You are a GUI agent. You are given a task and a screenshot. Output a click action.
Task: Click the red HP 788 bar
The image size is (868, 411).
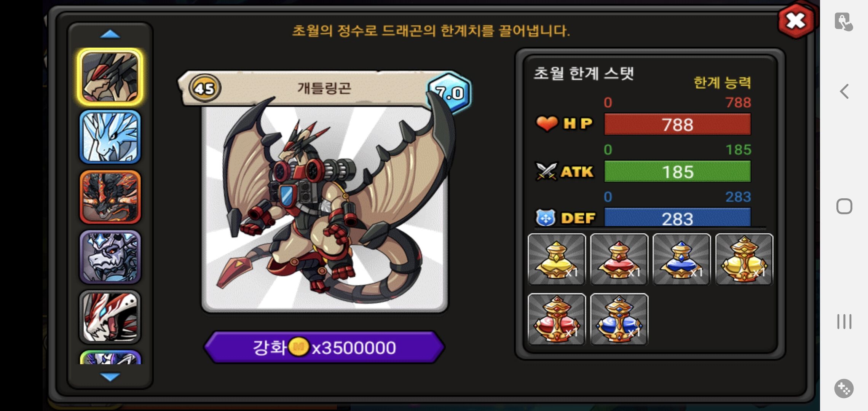677,124
